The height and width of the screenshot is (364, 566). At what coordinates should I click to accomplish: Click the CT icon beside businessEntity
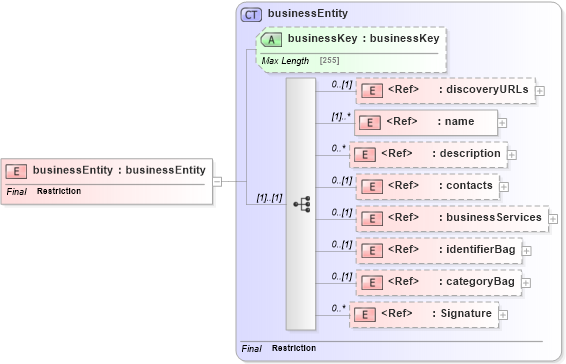[x=251, y=15]
